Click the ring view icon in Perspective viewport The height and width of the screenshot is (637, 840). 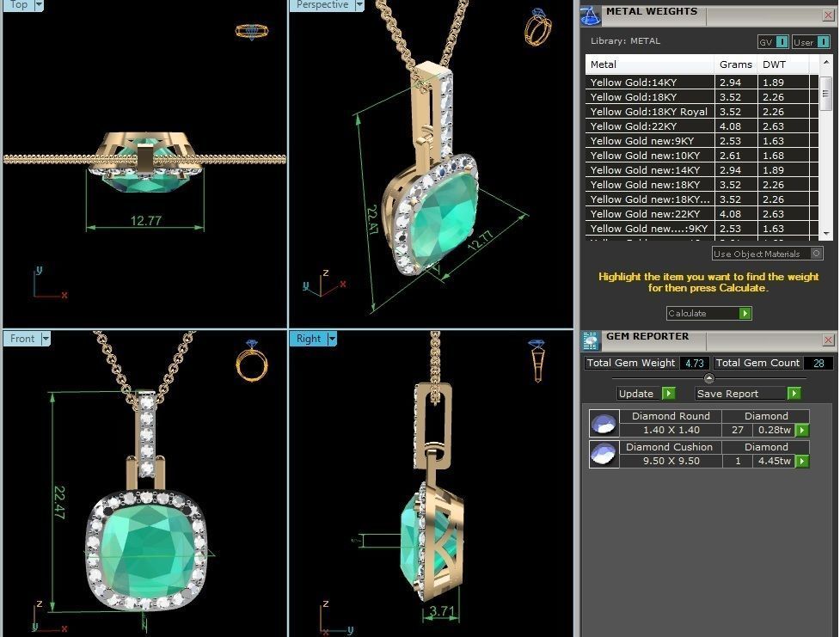coord(538,27)
